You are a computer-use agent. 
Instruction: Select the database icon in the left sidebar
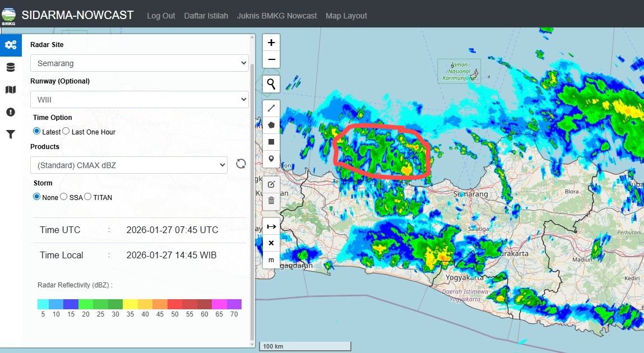(x=10, y=67)
